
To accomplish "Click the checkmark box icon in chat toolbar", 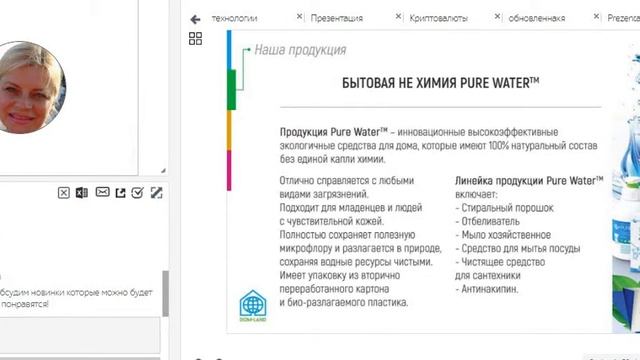I will click(138, 193).
